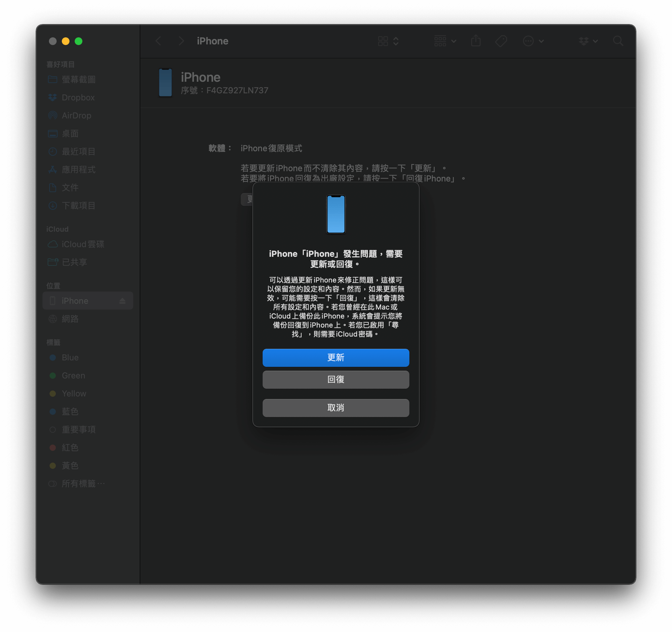Viewport: 672px width, 632px height.
Task: Choose the Green tag in the sidebar
Action: click(x=73, y=376)
